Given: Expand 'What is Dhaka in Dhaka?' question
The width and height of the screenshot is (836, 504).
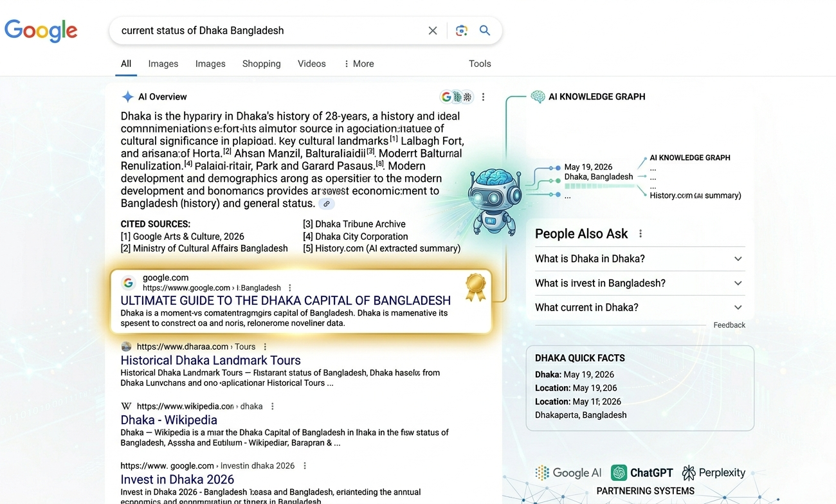Looking at the screenshot, I should tap(640, 259).
